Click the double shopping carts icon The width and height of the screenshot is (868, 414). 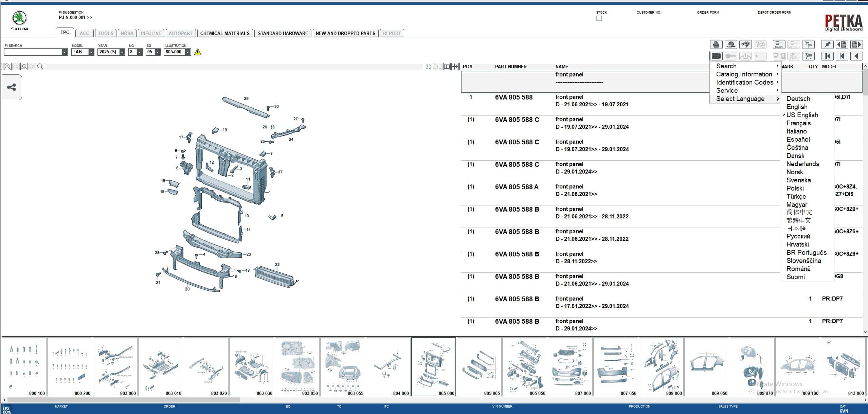808,44
